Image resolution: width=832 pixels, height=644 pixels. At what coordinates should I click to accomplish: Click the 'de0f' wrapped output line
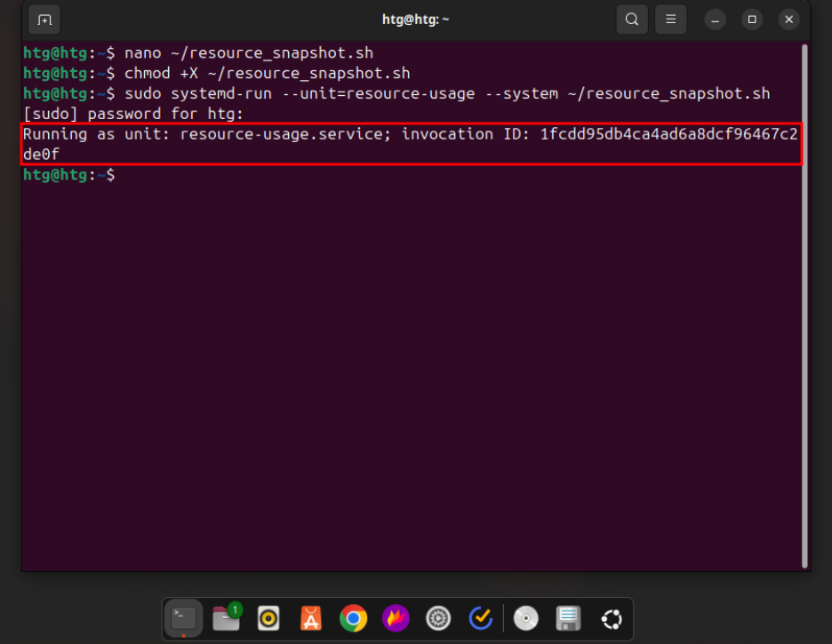[42, 155]
